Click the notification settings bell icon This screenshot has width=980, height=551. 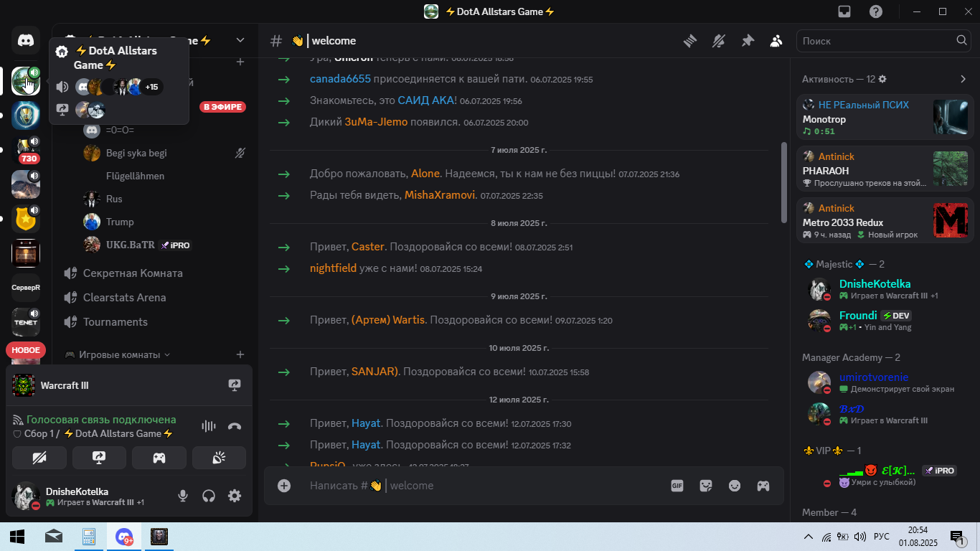pyautogui.click(x=719, y=41)
